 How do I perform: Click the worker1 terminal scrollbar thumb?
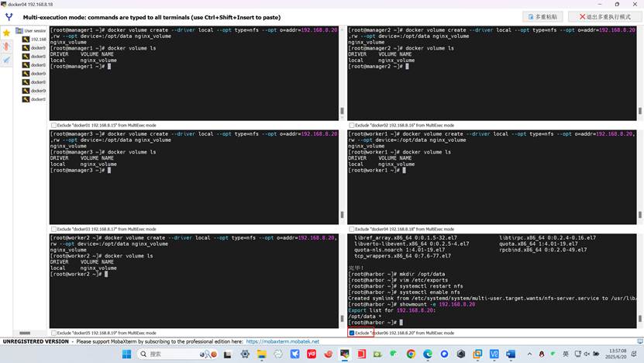(x=640, y=215)
